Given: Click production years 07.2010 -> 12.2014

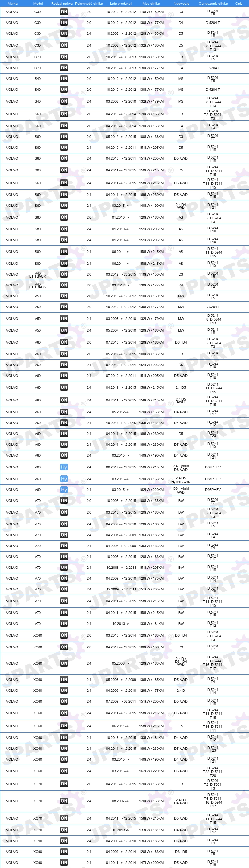Looking at the screenshot, I should pos(121,342).
